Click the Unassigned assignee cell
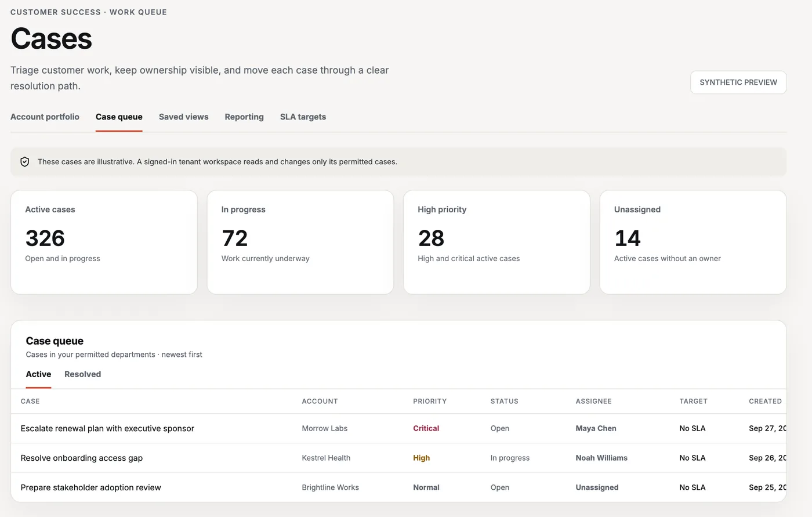The width and height of the screenshot is (812, 517). pyautogui.click(x=597, y=487)
